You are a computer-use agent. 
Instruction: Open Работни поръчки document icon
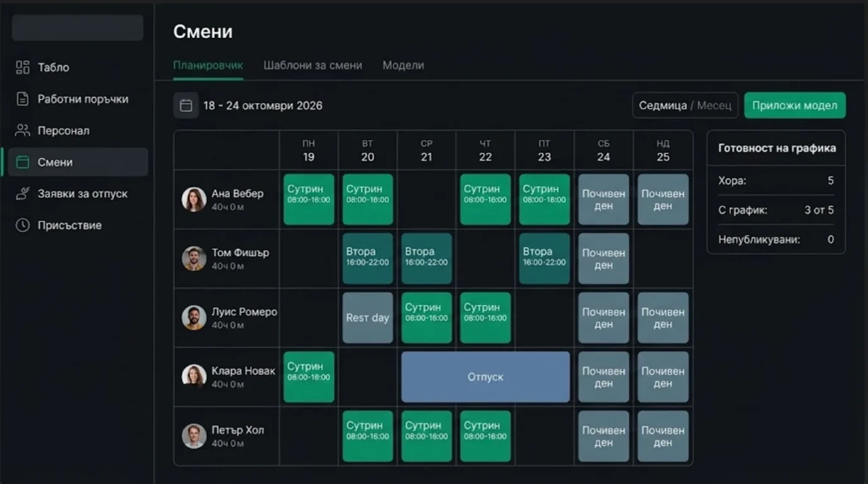click(x=23, y=99)
